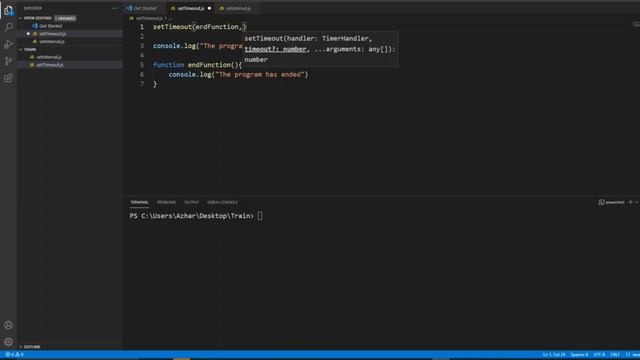Click setTimeout.js in the breadcrumb

pos(149,18)
